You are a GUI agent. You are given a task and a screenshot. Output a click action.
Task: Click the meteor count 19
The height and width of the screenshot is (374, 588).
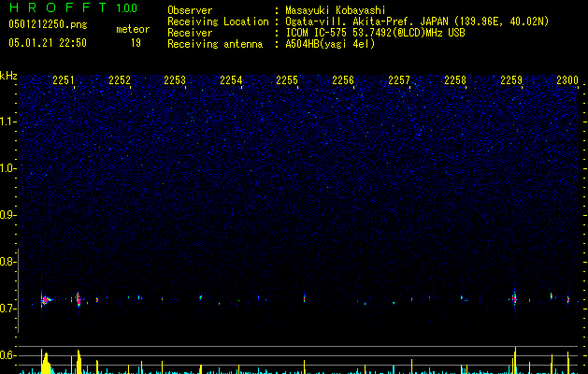[x=136, y=43]
